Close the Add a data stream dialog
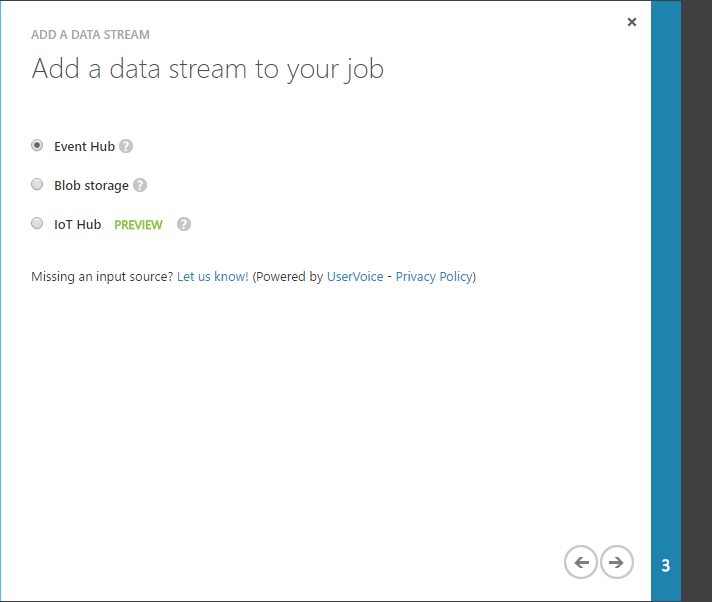 click(x=632, y=22)
